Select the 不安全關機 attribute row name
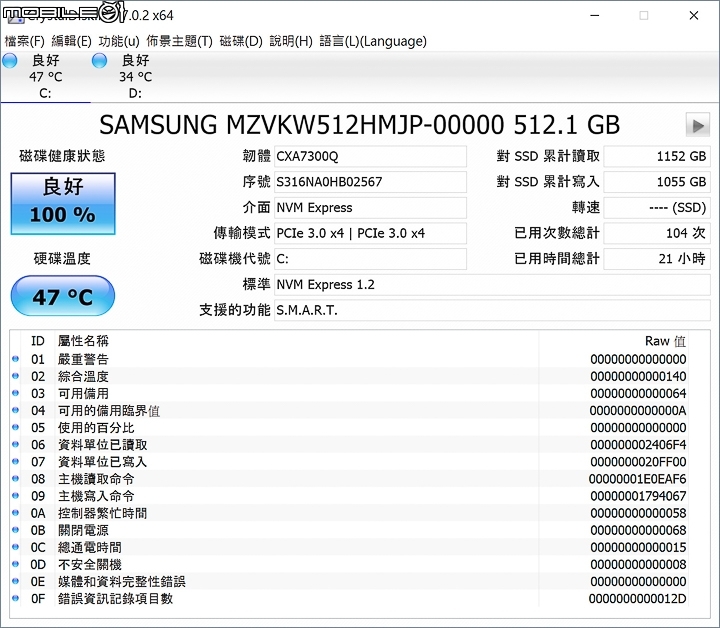Image resolution: width=720 pixels, height=628 pixels. [x=90, y=565]
